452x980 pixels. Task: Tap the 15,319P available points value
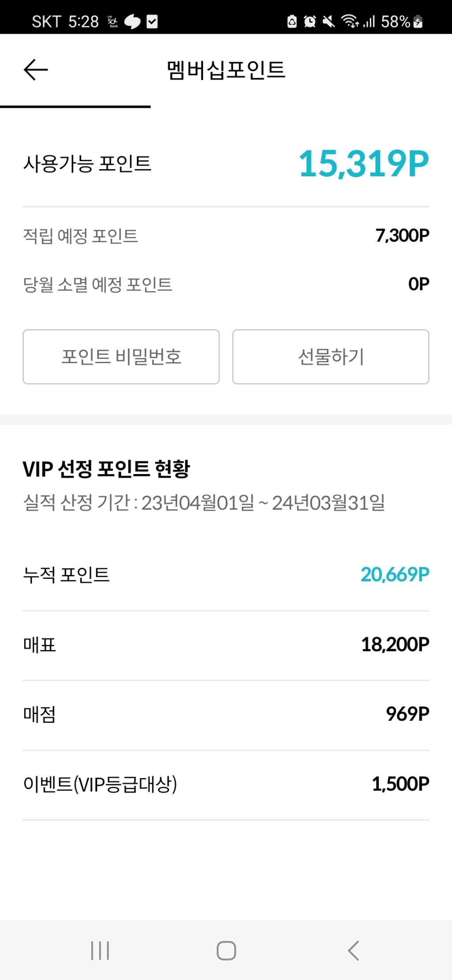pos(363,164)
